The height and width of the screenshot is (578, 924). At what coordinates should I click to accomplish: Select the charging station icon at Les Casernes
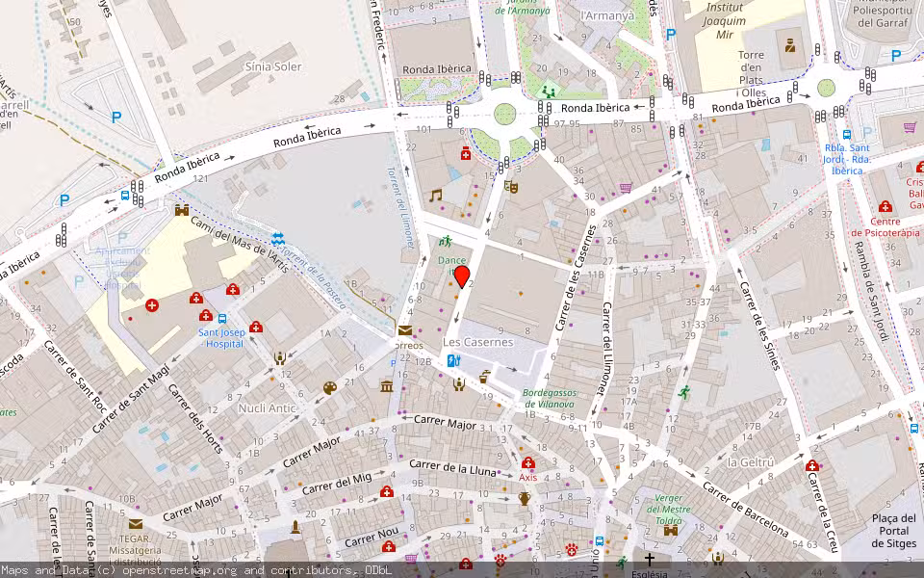pyautogui.click(x=454, y=360)
